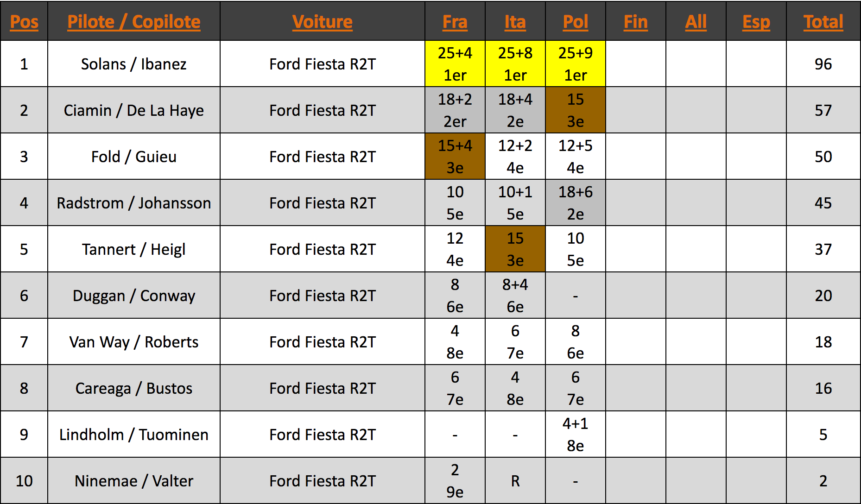Click the Pos column header
This screenshot has height=504, width=861.
(24, 22)
